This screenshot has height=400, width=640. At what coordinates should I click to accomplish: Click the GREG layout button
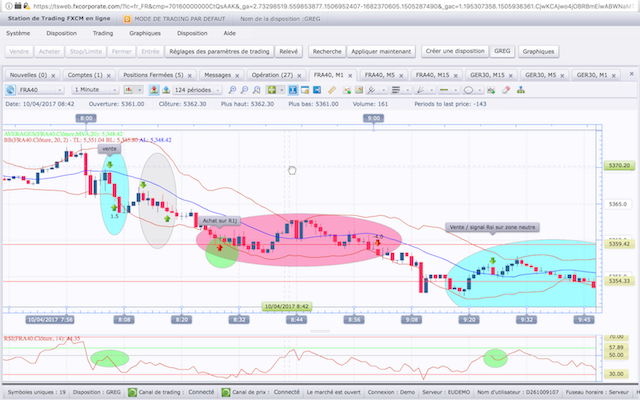502,51
